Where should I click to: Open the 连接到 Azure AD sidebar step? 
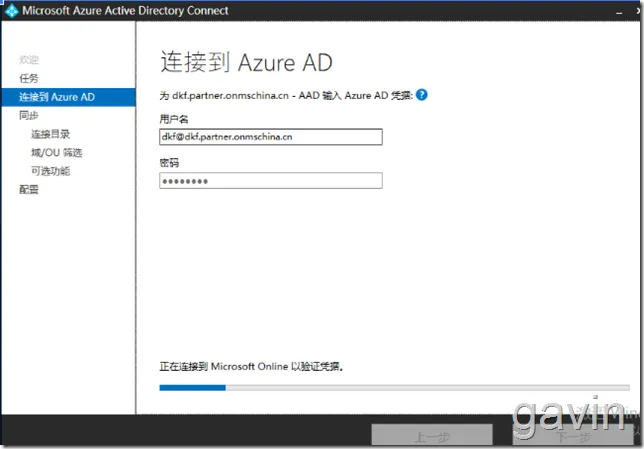68,97
